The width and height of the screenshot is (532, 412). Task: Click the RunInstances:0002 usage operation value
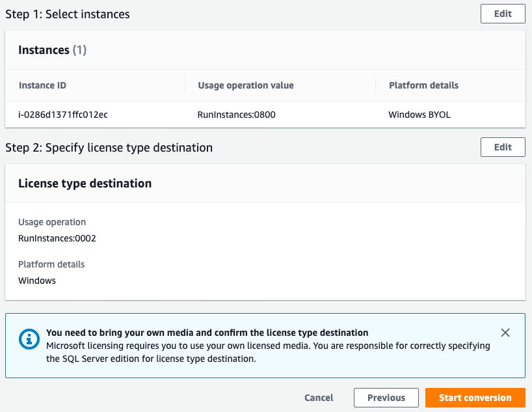click(57, 238)
